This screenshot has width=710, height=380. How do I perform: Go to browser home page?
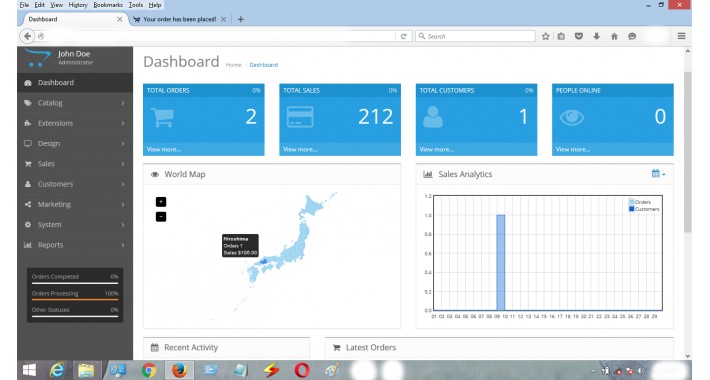point(614,36)
